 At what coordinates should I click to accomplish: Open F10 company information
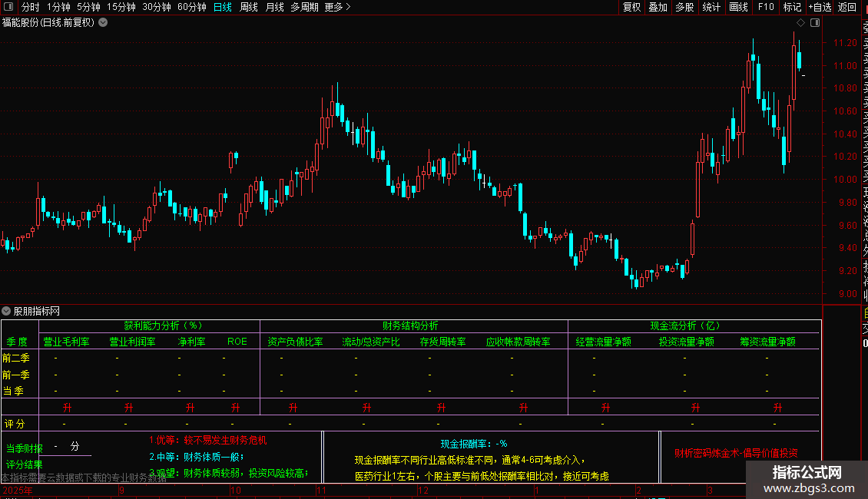point(766,7)
